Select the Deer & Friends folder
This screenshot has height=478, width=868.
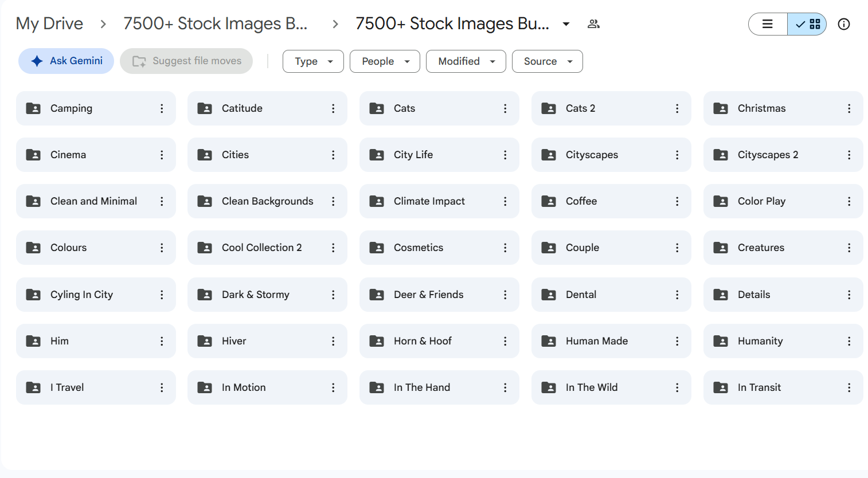[439, 295]
